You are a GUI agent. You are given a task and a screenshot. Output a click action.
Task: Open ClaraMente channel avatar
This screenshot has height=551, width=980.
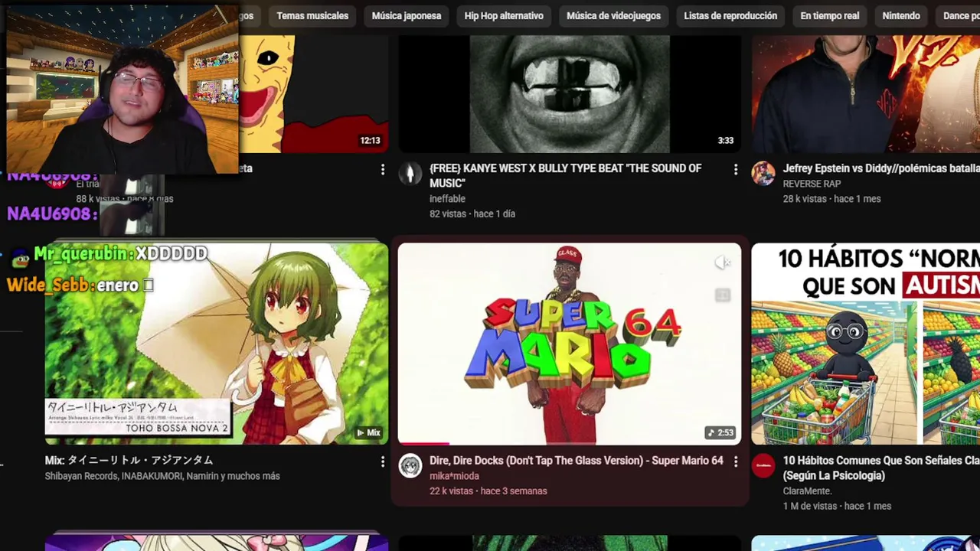[x=763, y=465]
